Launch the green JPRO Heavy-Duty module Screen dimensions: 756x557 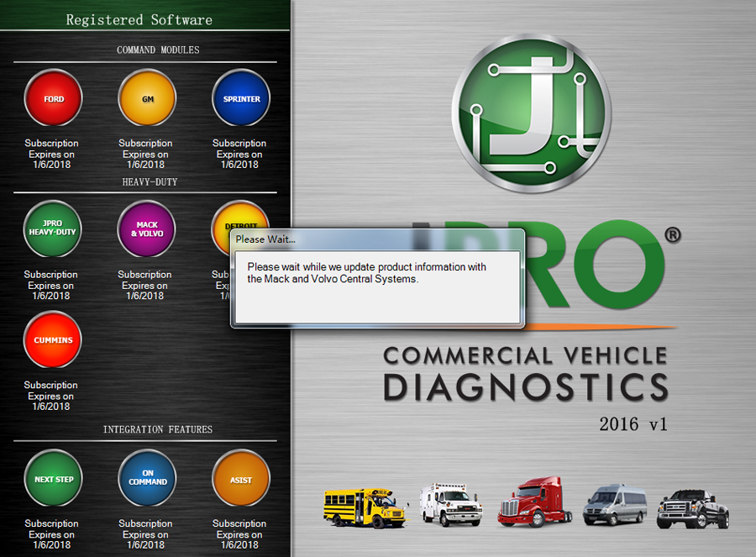pos(52,229)
